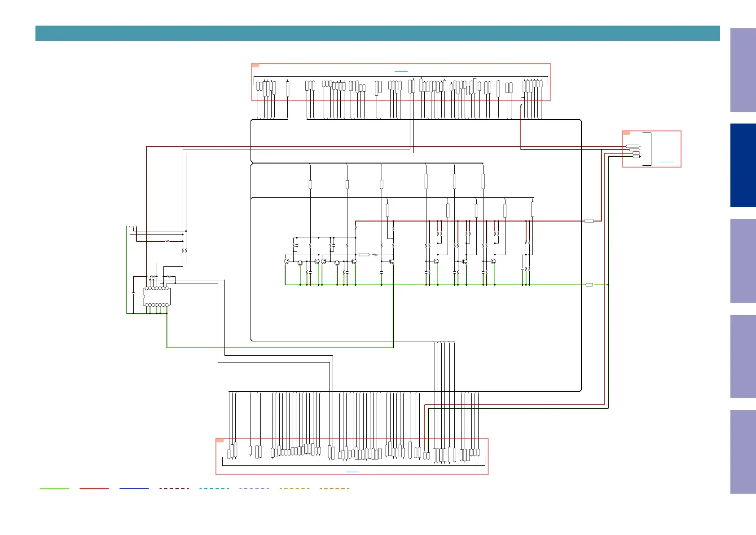This screenshot has height=535, width=756.
Task: Click the salmon tag on right connector box
Action: coord(626,133)
